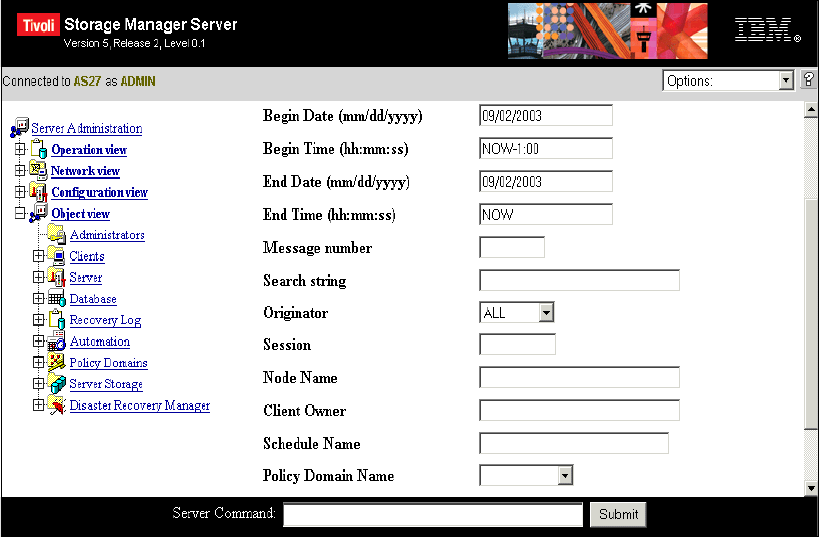This screenshot has height=537, width=819.
Task: Click the Server Storage folder icon
Action: [x=56, y=383]
